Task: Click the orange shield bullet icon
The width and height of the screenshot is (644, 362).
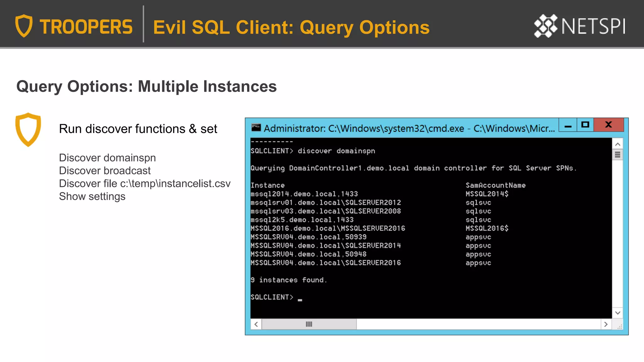Action: pos(28,129)
